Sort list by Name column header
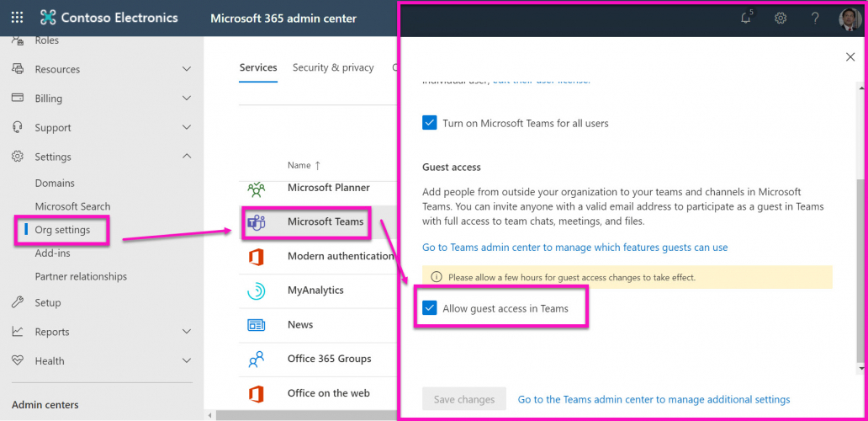This screenshot has height=421, width=868. pyautogui.click(x=304, y=165)
